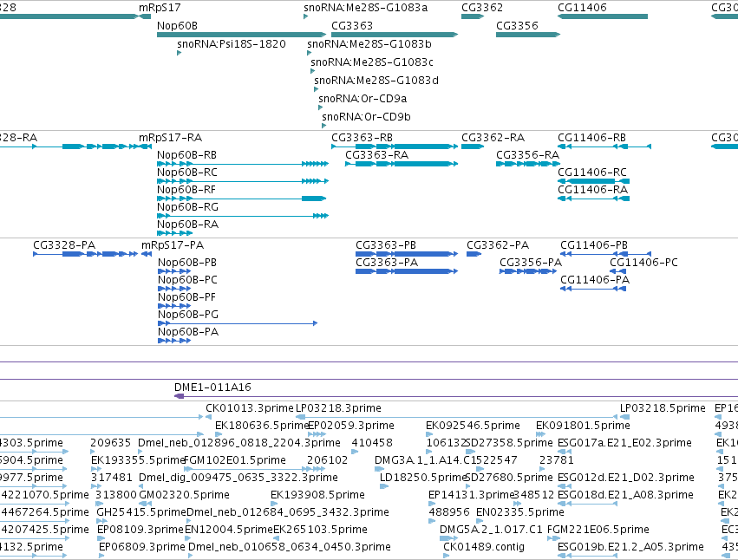Select the CG11406-RC transcript

[x=593, y=181]
